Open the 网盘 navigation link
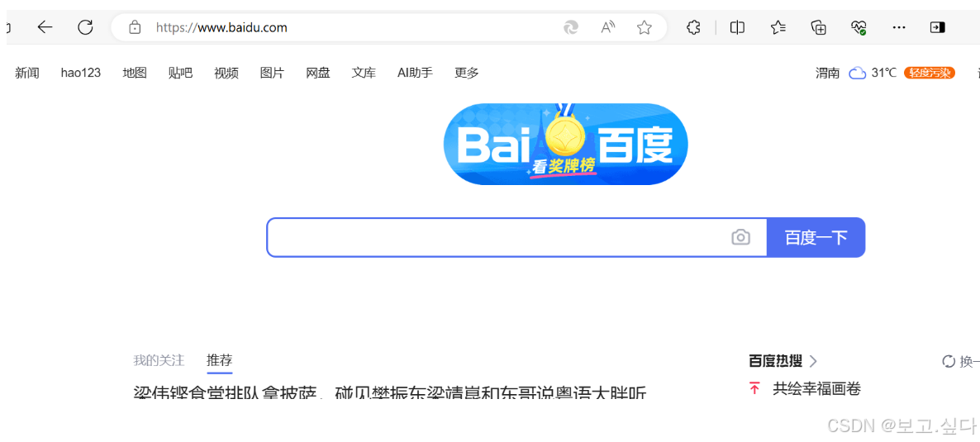The width and height of the screenshot is (980, 442). [318, 74]
